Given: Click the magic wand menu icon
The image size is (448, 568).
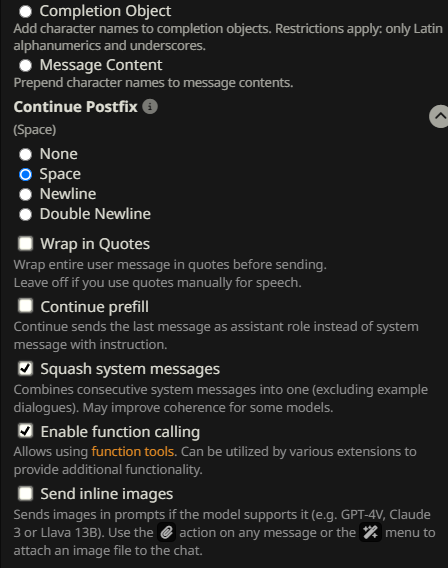Looking at the screenshot, I should coord(370,532).
